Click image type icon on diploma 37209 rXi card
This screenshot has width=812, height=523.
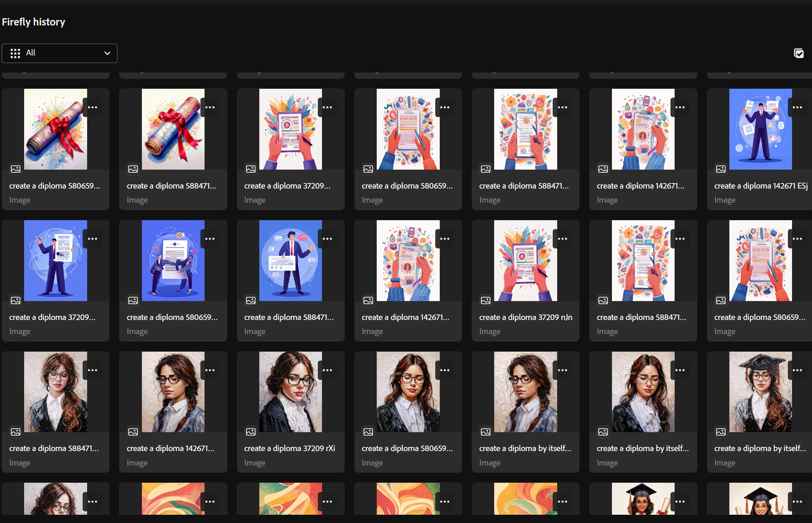point(251,432)
